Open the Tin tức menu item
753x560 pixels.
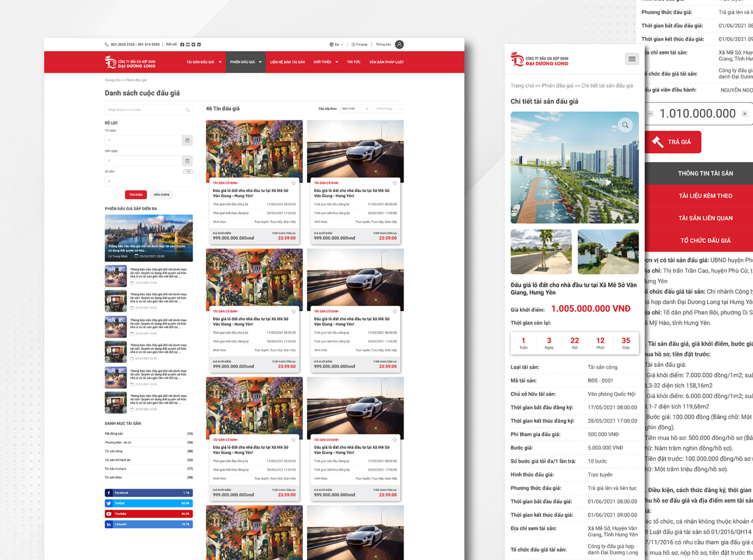click(x=353, y=62)
